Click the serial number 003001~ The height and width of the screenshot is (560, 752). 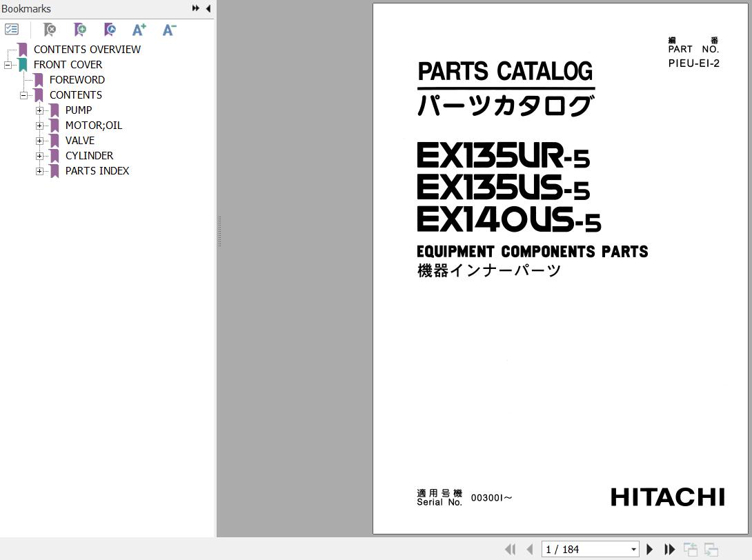coord(492,498)
